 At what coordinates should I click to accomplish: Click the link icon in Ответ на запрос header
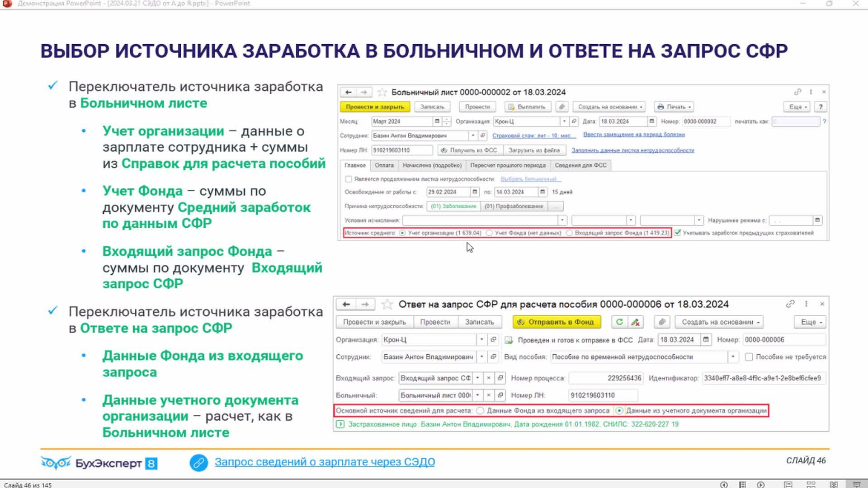click(790, 304)
